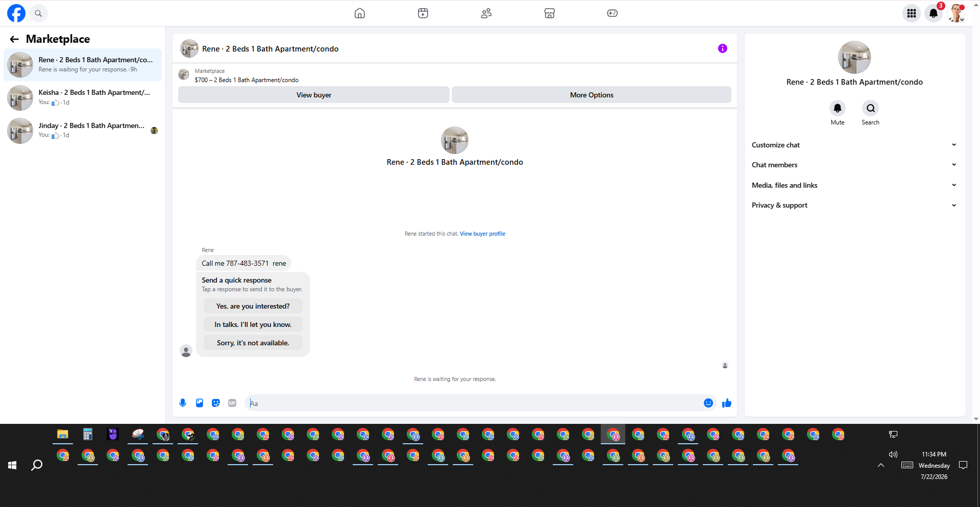The image size is (980, 507).
Task: Launch File Explorer from the taskbar
Action: pos(63,434)
